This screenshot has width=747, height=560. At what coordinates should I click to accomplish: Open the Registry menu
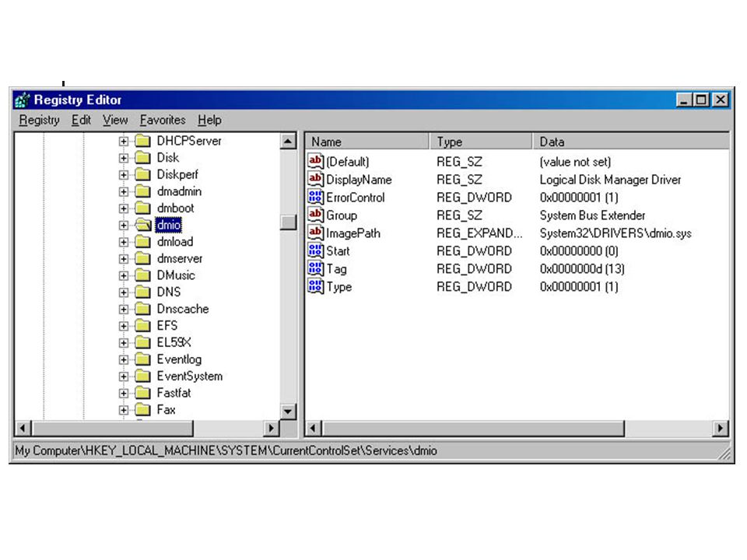tap(39, 120)
